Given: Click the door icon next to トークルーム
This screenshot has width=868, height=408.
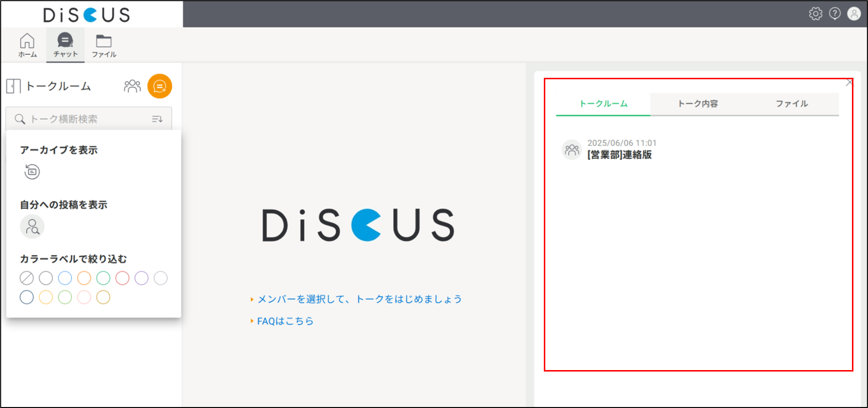Looking at the screenshot, I should pyautogui.click(x=13, y=87).
